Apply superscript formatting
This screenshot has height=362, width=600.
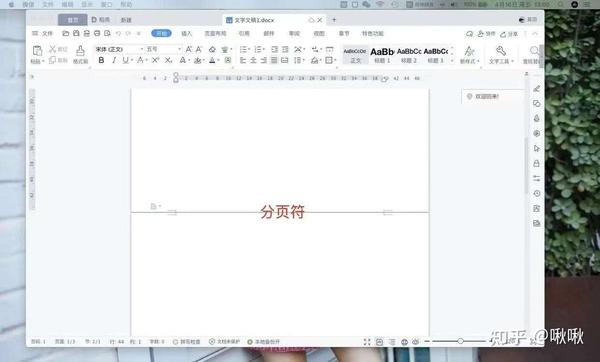155,60
